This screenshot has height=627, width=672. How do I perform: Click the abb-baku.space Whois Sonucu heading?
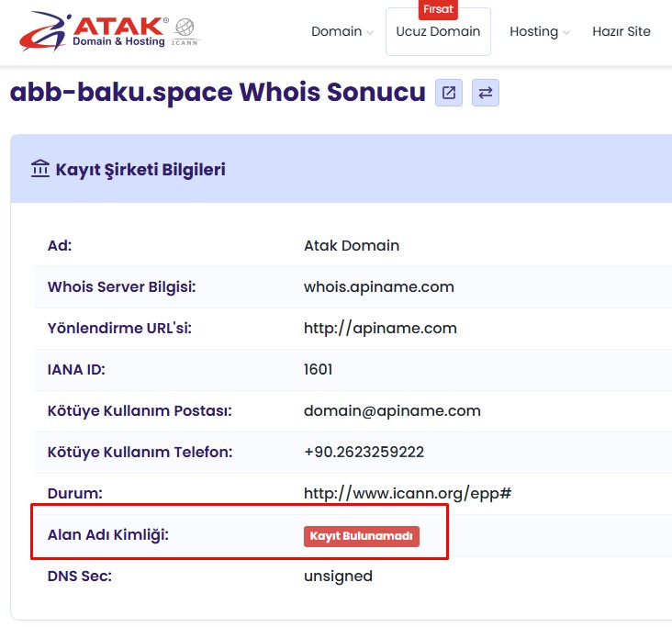tap(218, 92)
